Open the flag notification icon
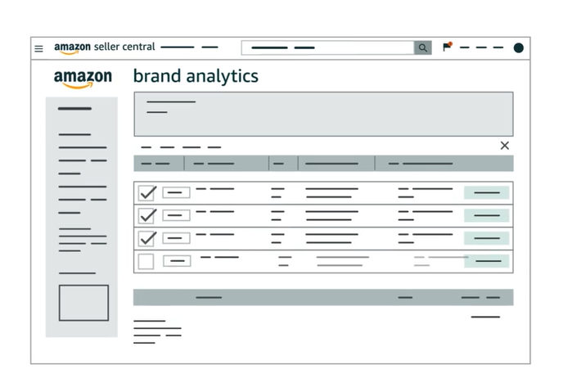 (448, 47)
